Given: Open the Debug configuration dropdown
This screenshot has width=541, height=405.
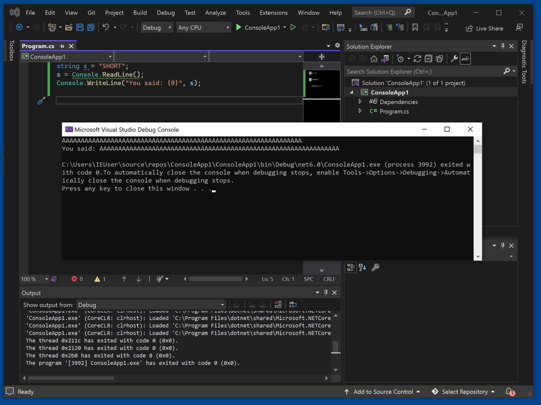Looking at the screenshot, I should click(x=157, y=28).
